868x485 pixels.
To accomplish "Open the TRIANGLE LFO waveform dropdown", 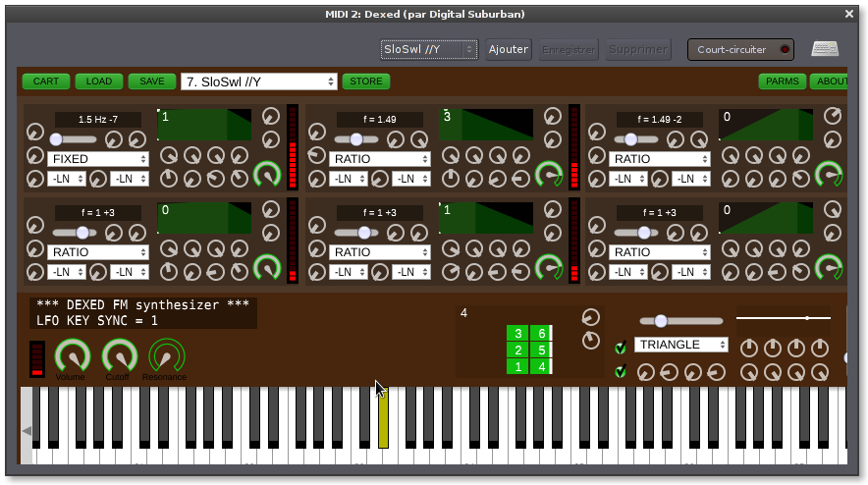I will coord(681,345).
